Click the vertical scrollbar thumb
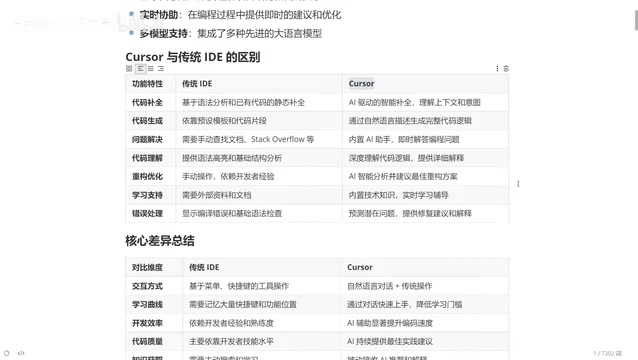This screenshot has height=360, width=638. click(x=636, y=20)
